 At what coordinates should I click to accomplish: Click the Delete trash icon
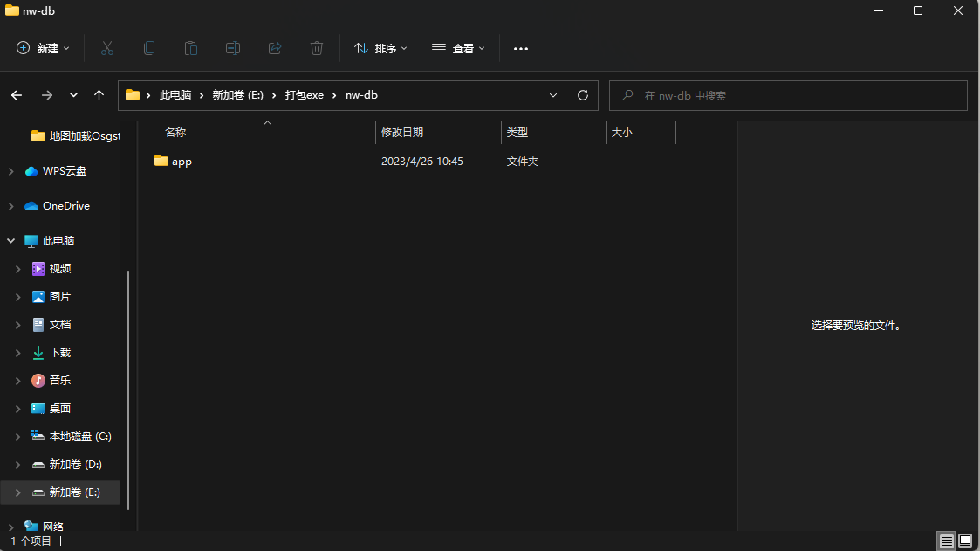tap(316, 48)
